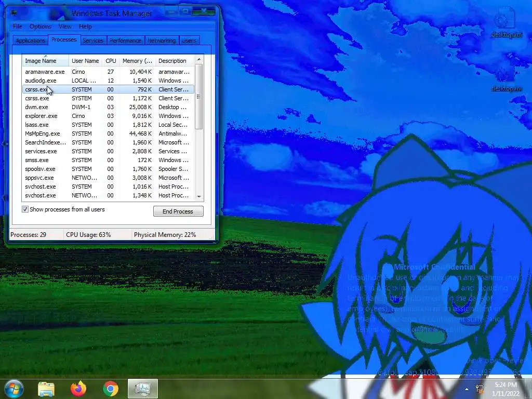The image size is (532, 399).
Task: Sort by CPU column header
Action: tap(111, 61)
